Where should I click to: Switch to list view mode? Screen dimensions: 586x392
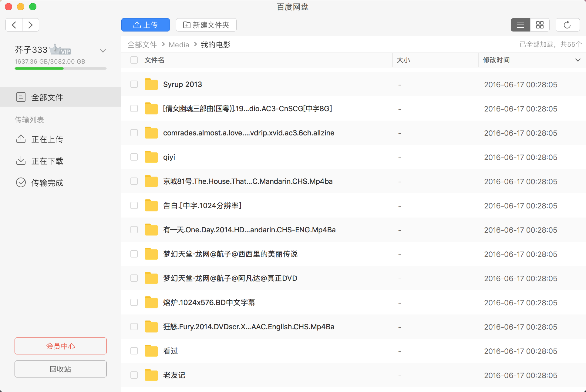[x=520, y=25]
